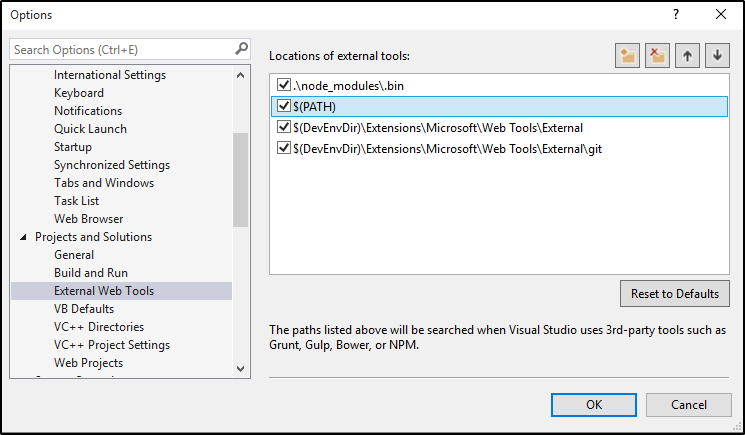Screen dimensions: 745x435
Task: Click the Reset to Defaults button
Action: [x=675, y=293]
